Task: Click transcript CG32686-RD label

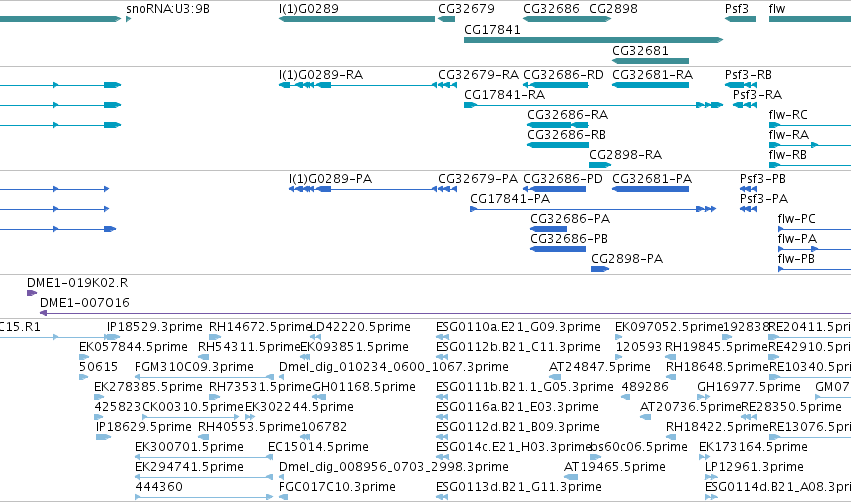Action: (563, 75)
